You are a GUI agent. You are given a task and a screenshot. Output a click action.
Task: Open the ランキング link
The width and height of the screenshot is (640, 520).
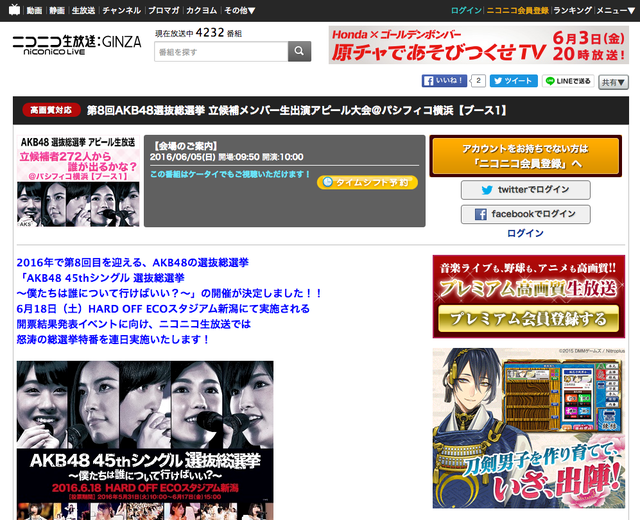(x=572, y=11)
